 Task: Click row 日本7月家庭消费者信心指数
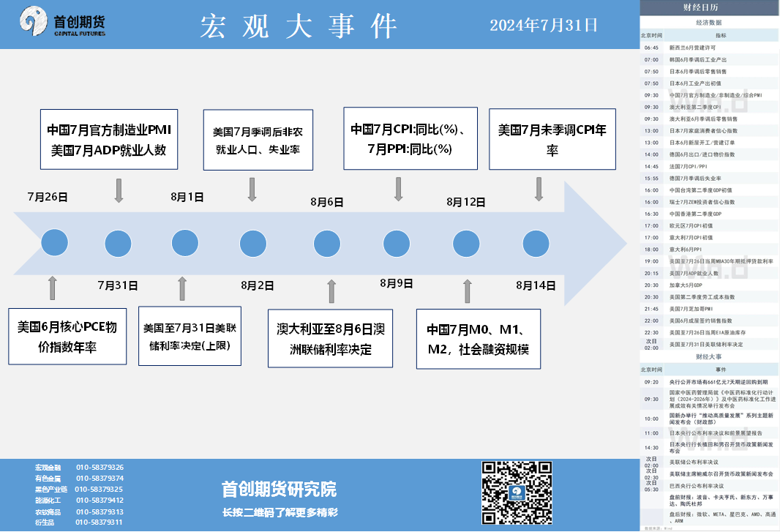pyautogui.click(x=709, y=131)
